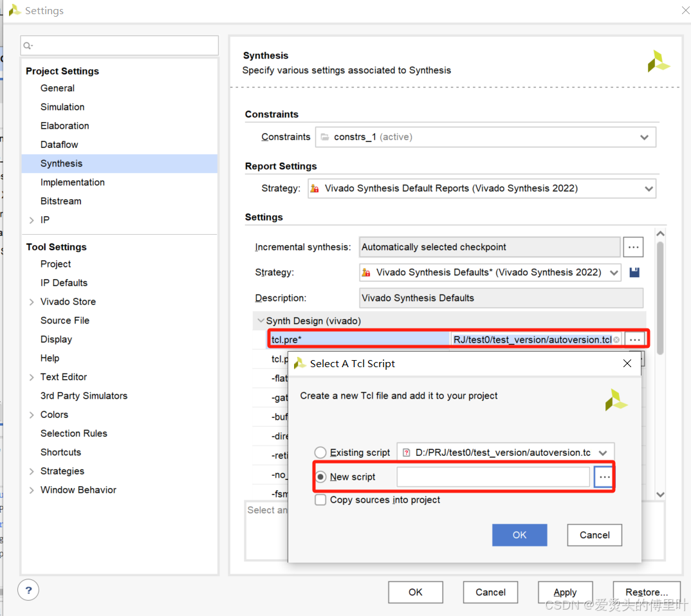
Task: Click the scroll up arrow in Settings list
Action: [660, 233]
